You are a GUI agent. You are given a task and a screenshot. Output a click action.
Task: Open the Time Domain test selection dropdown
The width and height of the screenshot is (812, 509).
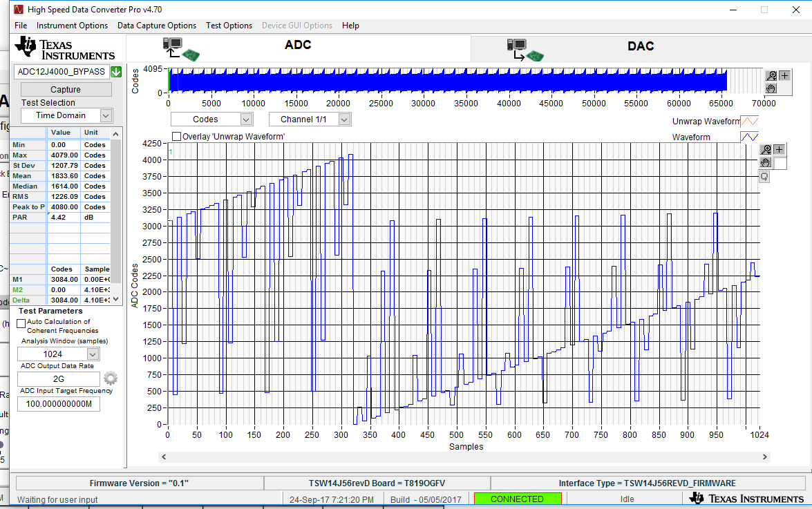tap(106, 115)
